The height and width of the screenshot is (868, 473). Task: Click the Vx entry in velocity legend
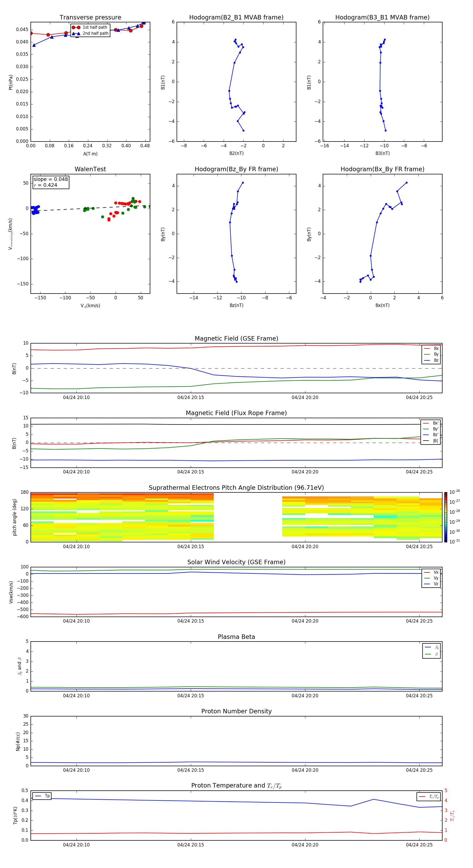click(x=431, y=573)
